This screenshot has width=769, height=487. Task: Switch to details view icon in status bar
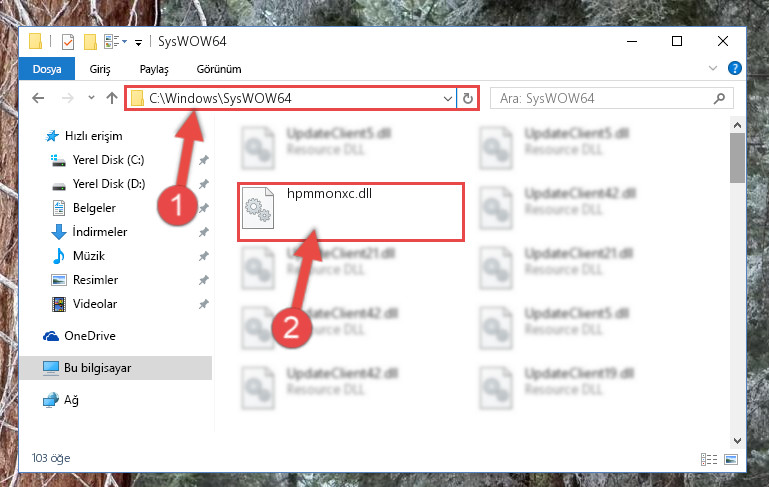(709, 459)
